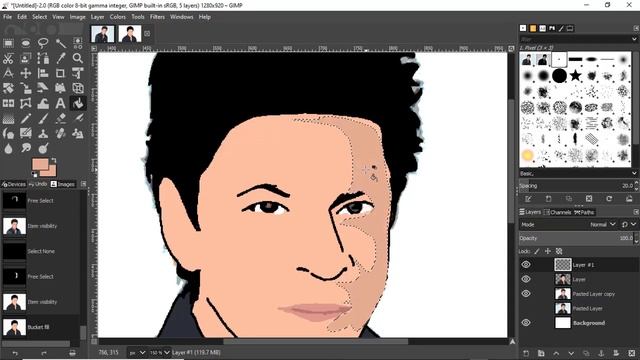The width and height of the screenshot is (640, 360).
Task: Adjust the Spacing value stepper
Action: [636, 186]
